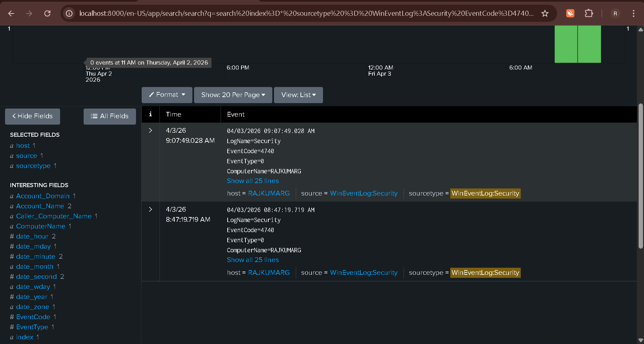This screenshot has width=644, height=344.
Task: Open the All Fields dialog
Action: tap(110, 116)
